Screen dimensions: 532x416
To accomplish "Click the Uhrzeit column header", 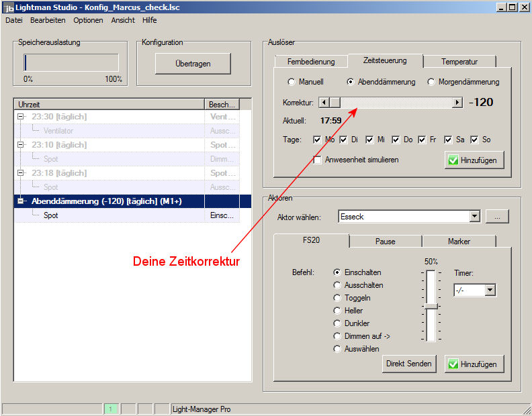I will click(x=109, y=105).
